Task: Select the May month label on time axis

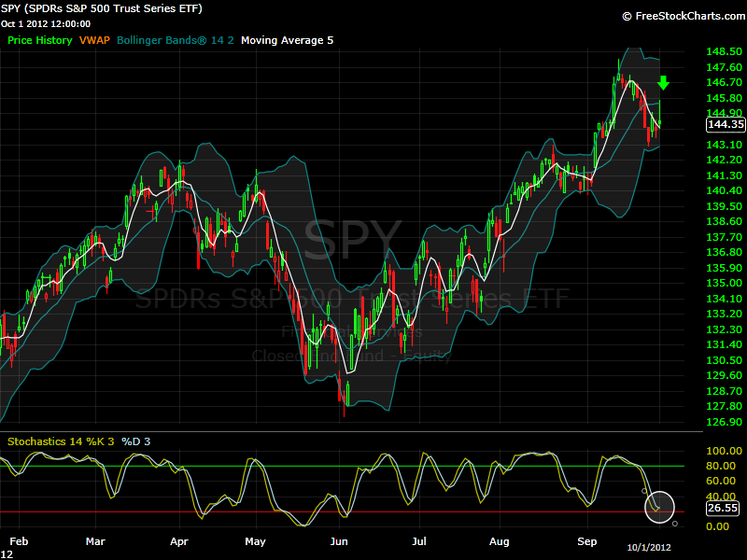Action: tap(255, 541)
